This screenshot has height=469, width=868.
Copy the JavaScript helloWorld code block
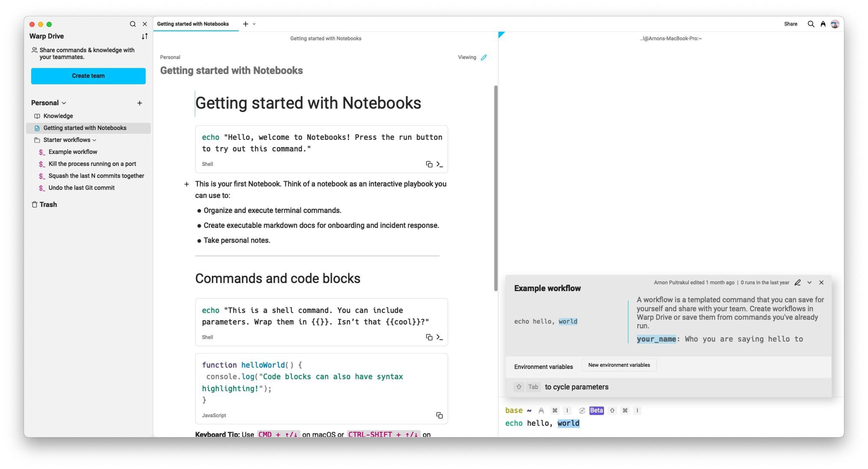pos(439,416)
